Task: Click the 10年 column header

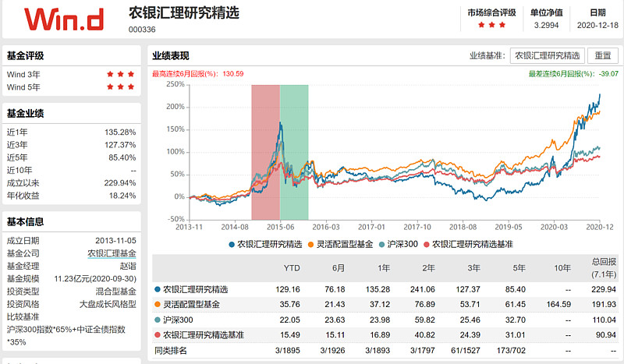Action: tap(562, 268)
